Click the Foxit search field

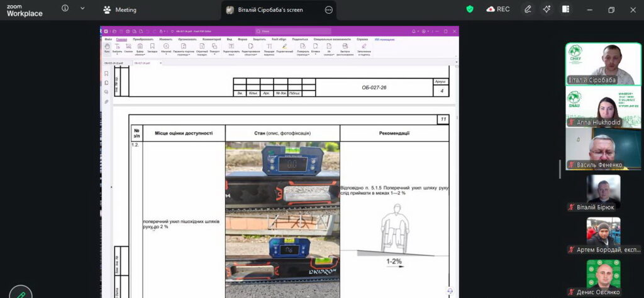click(x=293, y=31)
